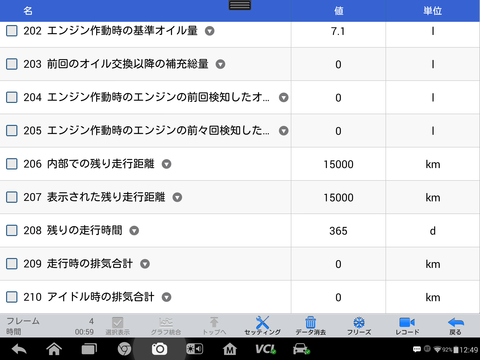The width and height of the screenshot is (480, 360).
Task: Open the MaxiSys M home icon
Action: [x=230, y=349]
